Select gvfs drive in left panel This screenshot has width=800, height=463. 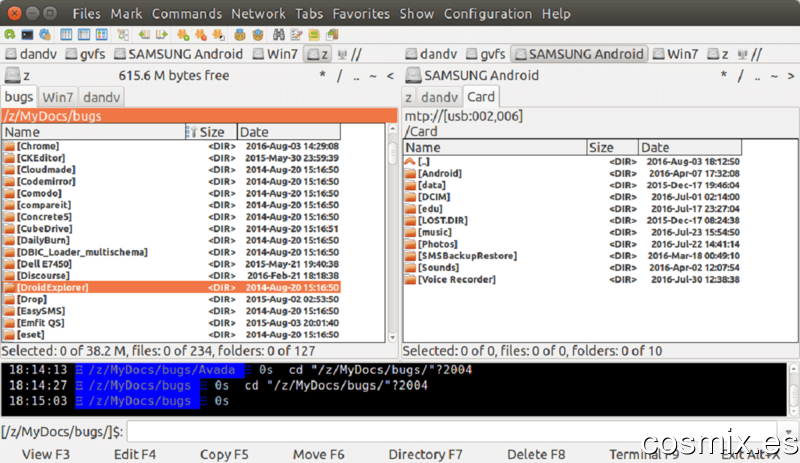[x=86, y=54]
